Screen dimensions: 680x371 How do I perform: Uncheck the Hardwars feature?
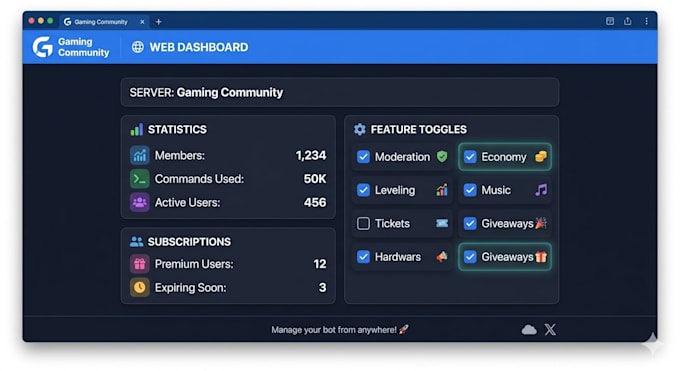tap(363, 257)
